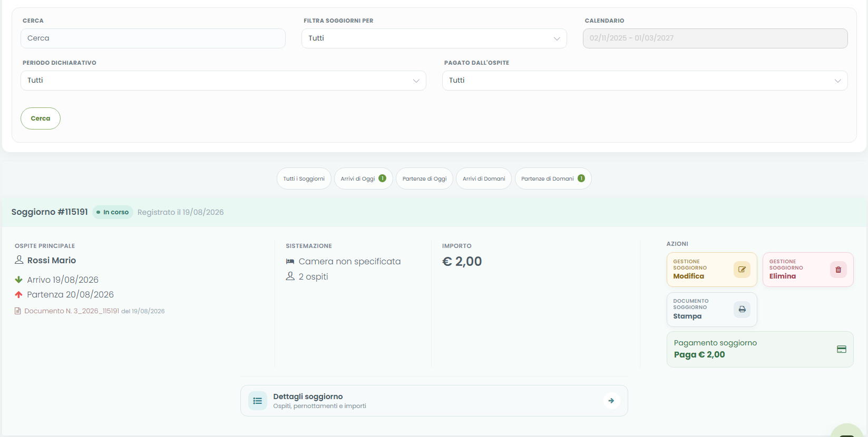This screenshot has height=437, width=868.
Task: Select the Partenze di Oggi tab
Action: click(x=424, y=178)
